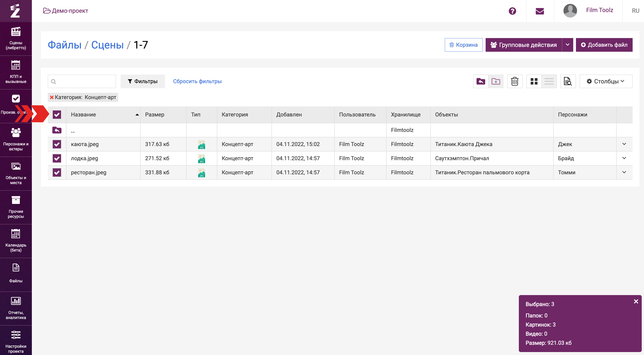Image resolution: width=644 pixels, height=355 pixels.
Task: Sort by the Добавлен column header
Action: pyautogui.click(x=303, y=115)
